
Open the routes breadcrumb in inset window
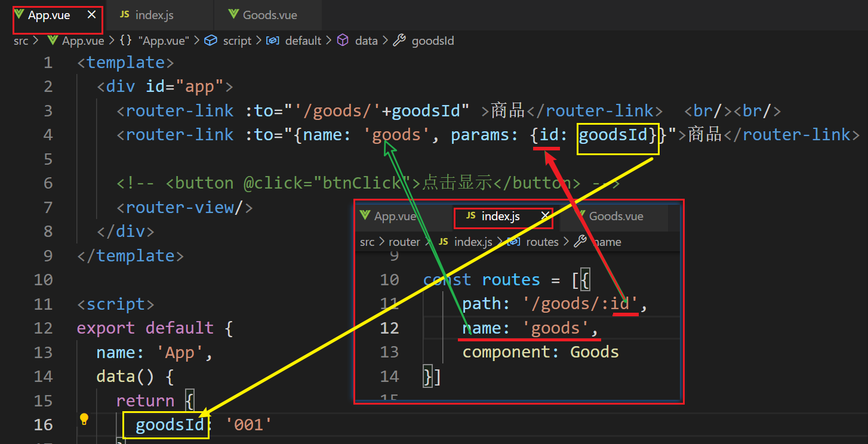coord(542,242)
